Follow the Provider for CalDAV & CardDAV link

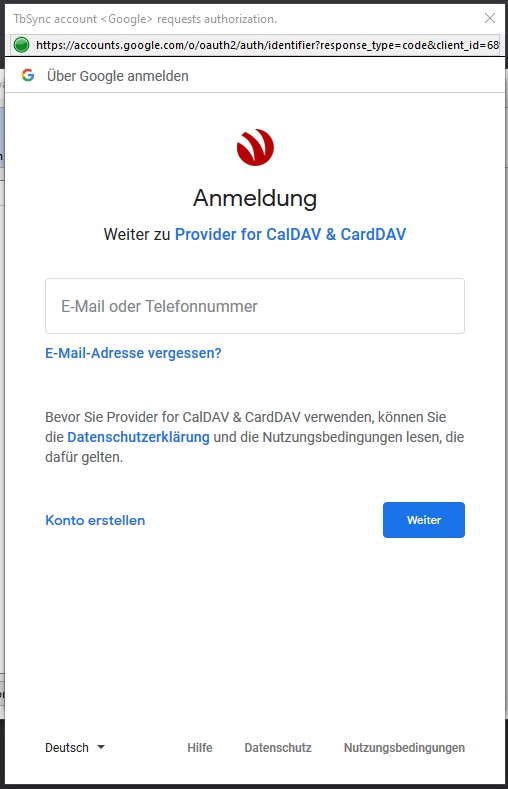click(x=290, y=234)
